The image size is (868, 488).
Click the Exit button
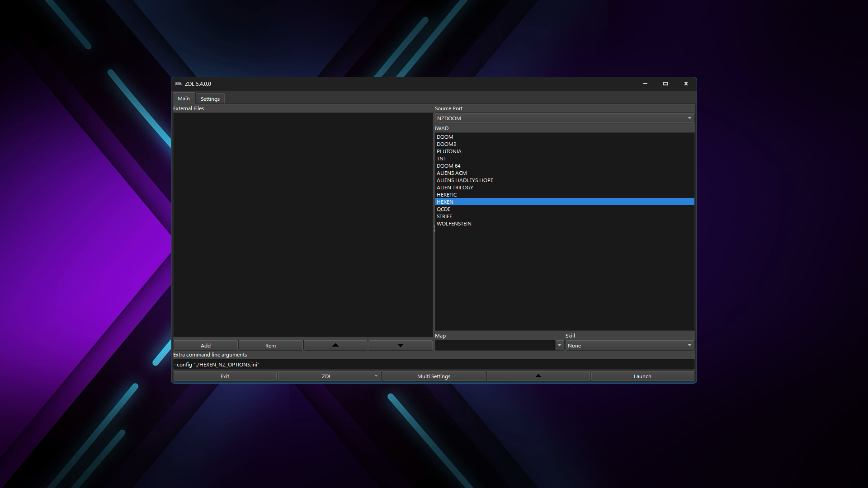pos(225,376)
